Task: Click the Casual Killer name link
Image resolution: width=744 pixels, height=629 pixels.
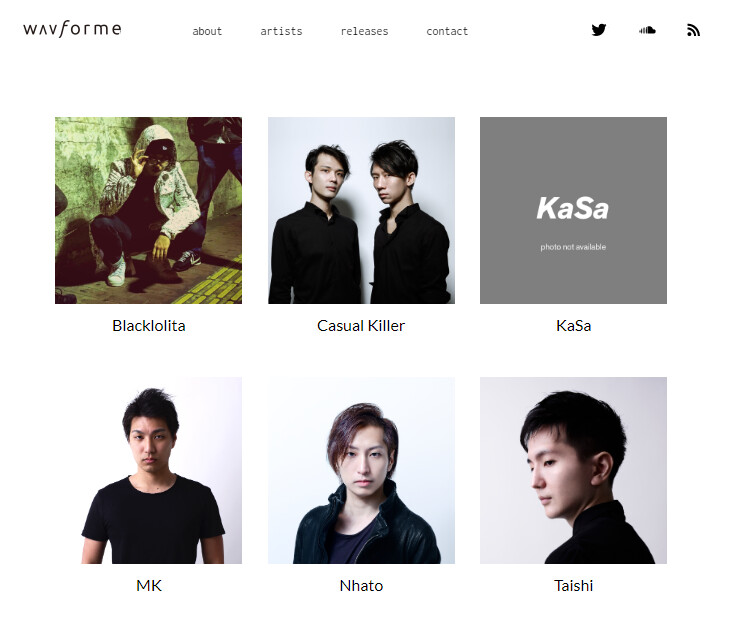Action: coord(361,326)
